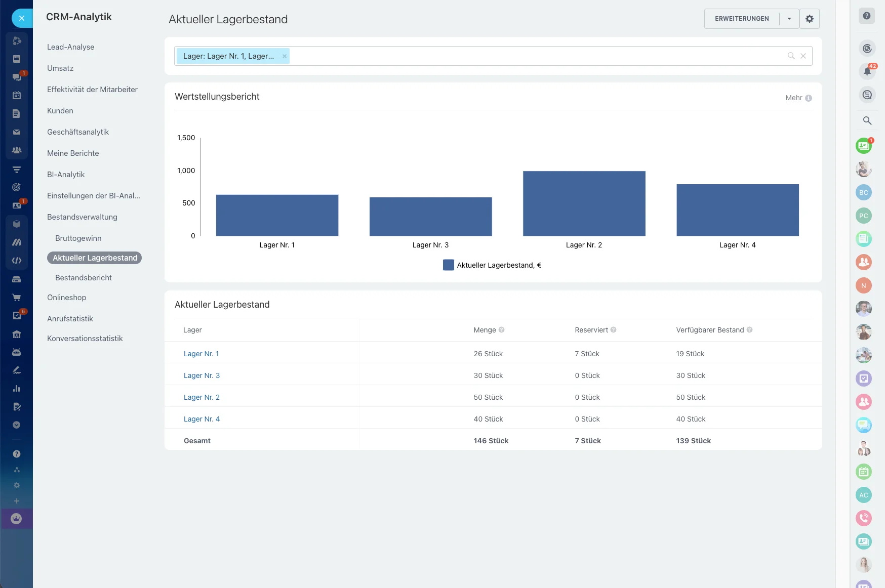Open the settings gear next to Erweiterungen
885x588 pixels.
point(809,19)
